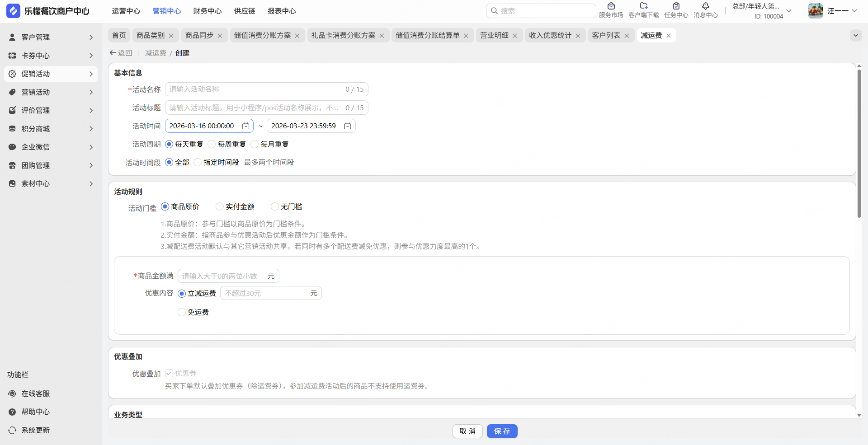Screen dimensions: 868x445
Task: Click the 营销活动 sidebar icon
Action: tap(12, 92)
